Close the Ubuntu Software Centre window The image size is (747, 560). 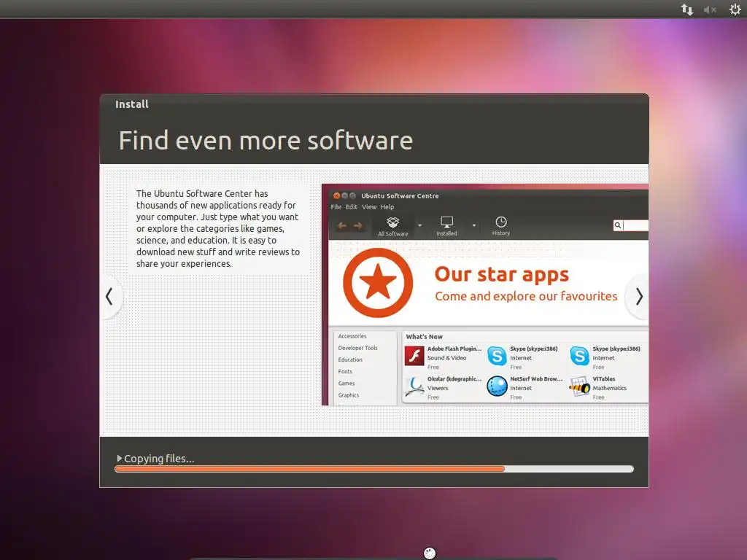(336, 195)
